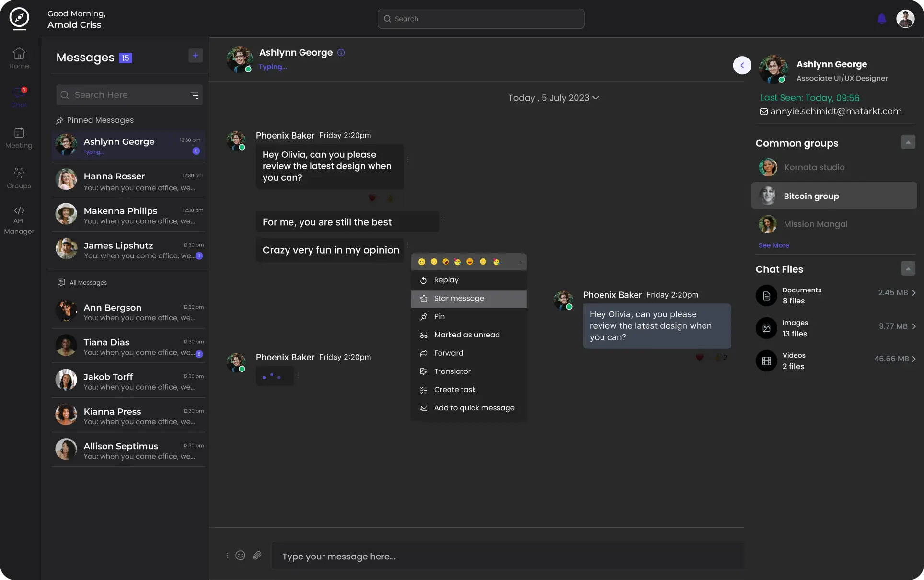
Task: Collapse the Chat Files section
Action: tap(908, 268)
